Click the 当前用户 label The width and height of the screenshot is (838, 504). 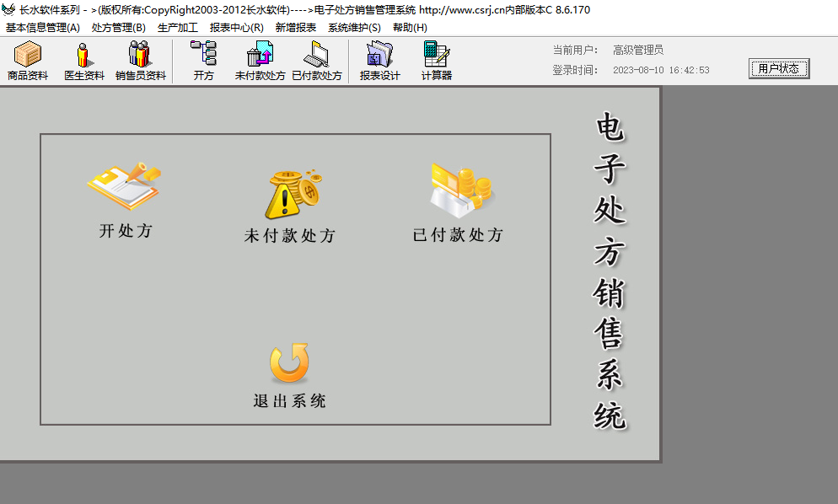click(575, 51)
